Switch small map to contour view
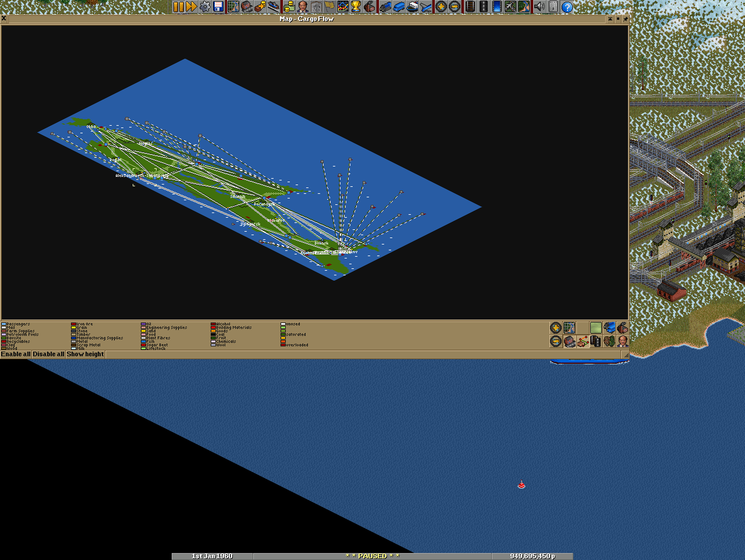The image size is (745, 560). (596, 328)
